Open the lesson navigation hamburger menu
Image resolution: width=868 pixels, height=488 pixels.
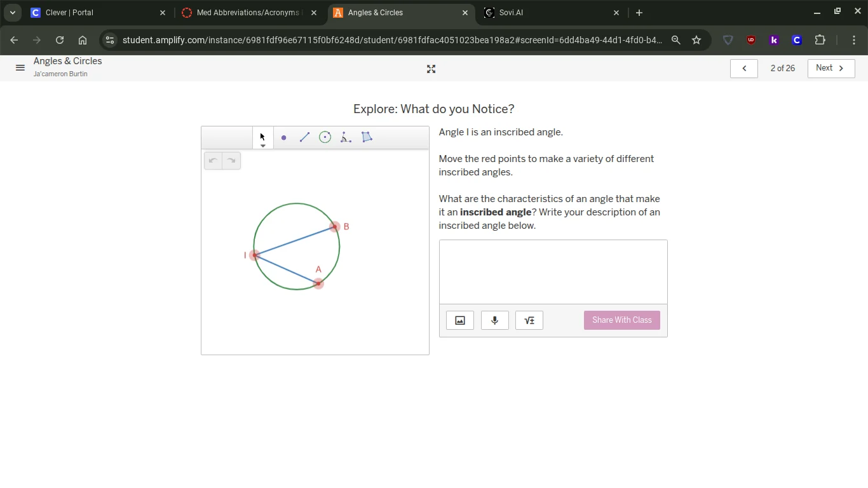pyautogui.click(x=20, y=68)
